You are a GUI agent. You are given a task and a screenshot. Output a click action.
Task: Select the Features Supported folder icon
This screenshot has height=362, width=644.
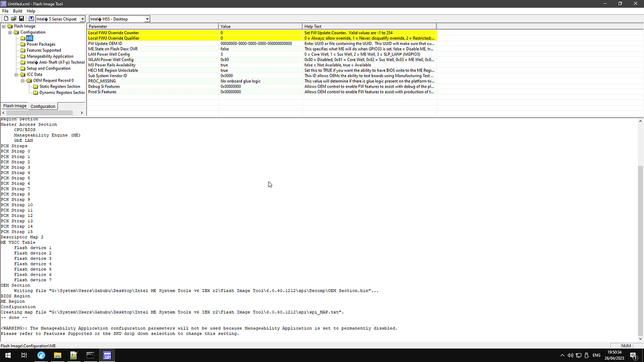[22, 50]
